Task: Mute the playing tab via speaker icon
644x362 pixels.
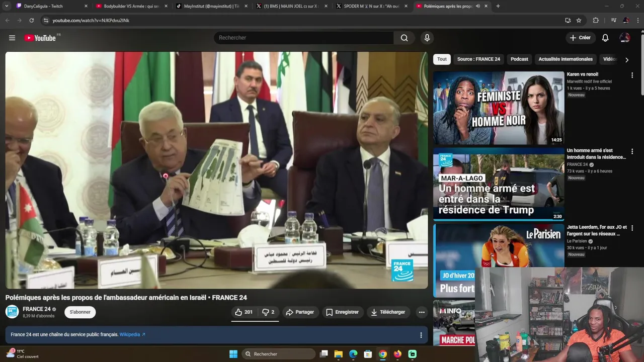Action: click(x=477, y=6)
